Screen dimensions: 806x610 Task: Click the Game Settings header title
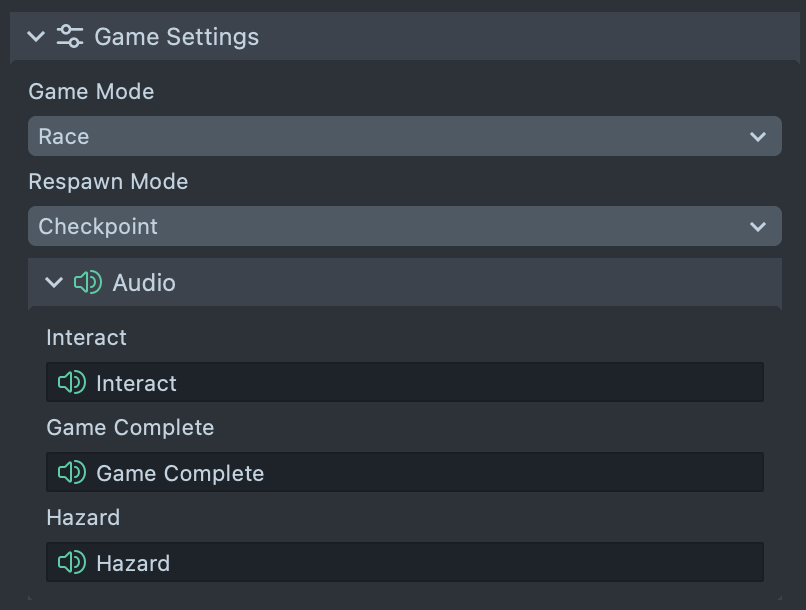click(175, 36)
